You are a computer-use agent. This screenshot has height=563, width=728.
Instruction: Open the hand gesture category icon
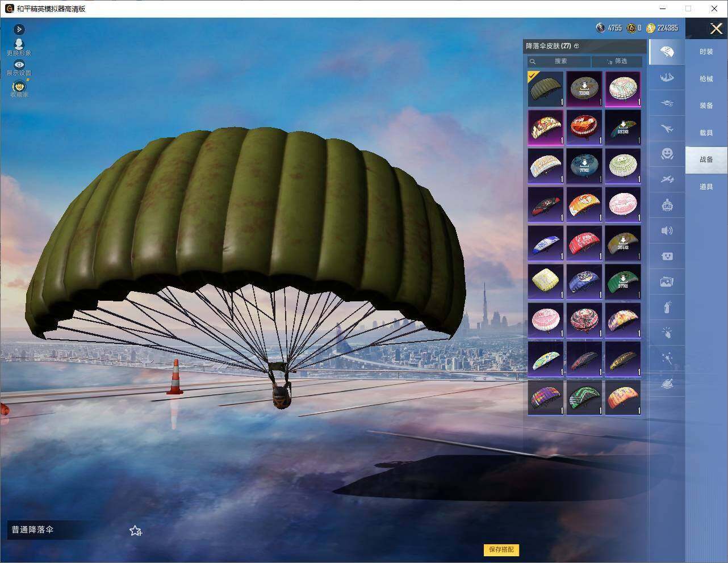click(667, 333)
